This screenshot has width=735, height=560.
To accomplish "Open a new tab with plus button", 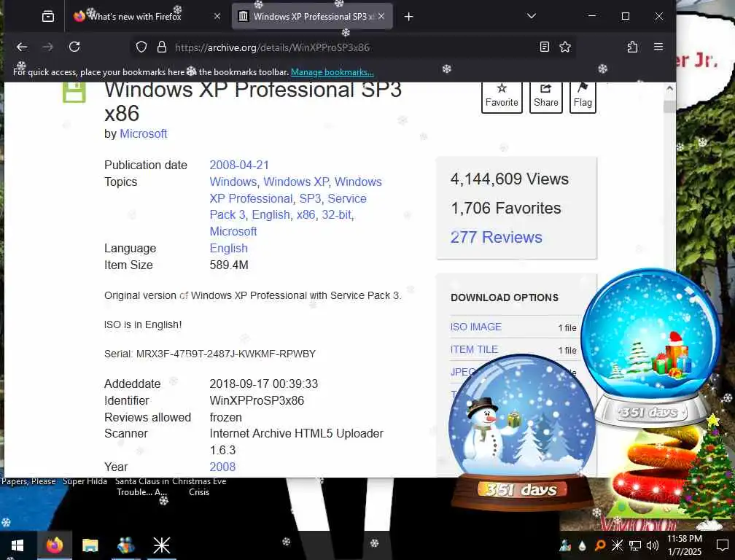I will point(408,16).
